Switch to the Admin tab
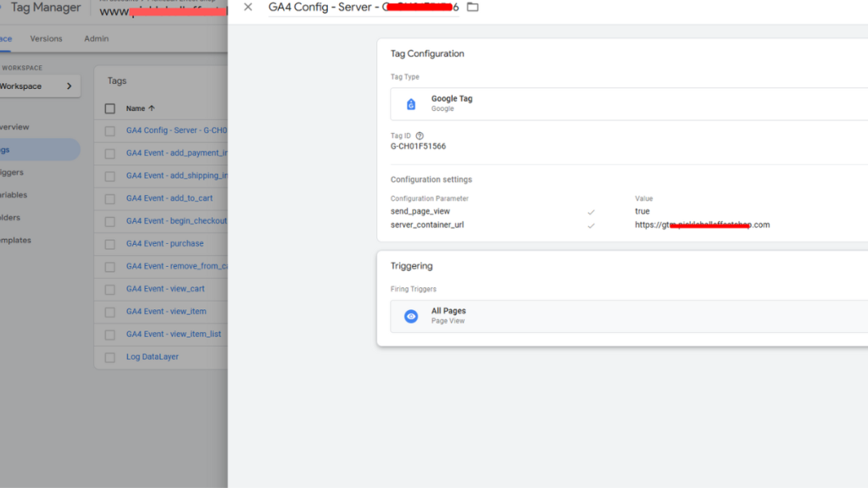 tap(97, 39)
